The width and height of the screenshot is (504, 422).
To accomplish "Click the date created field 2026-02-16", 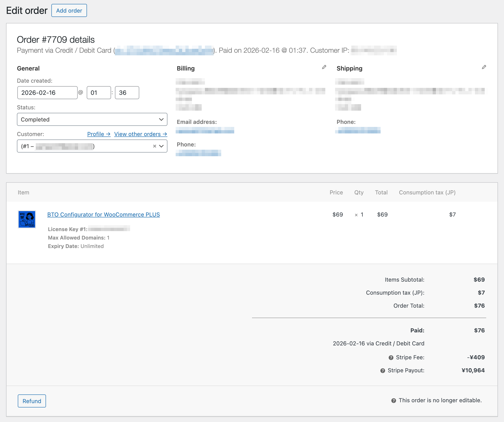I will (x=47, y=93).
